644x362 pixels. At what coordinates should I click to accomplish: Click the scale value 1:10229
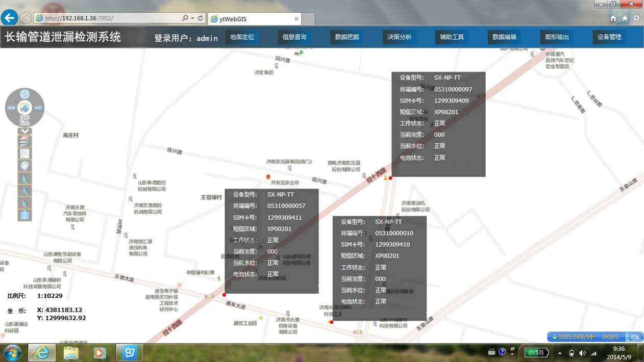click(x=50, y=296)
